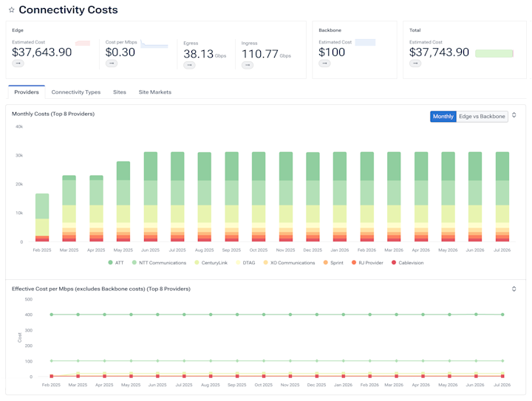Toggle Sprint series in legend
The image size is (532, 401).
point(333,263)
